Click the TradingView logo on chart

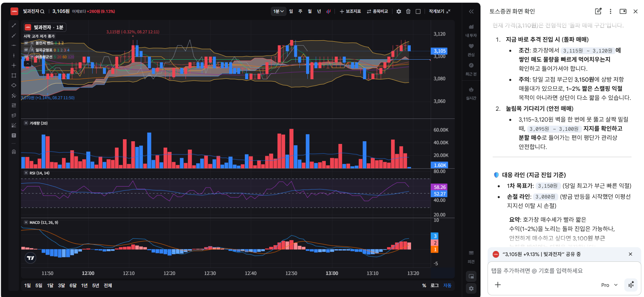click(x=30, y=258)
